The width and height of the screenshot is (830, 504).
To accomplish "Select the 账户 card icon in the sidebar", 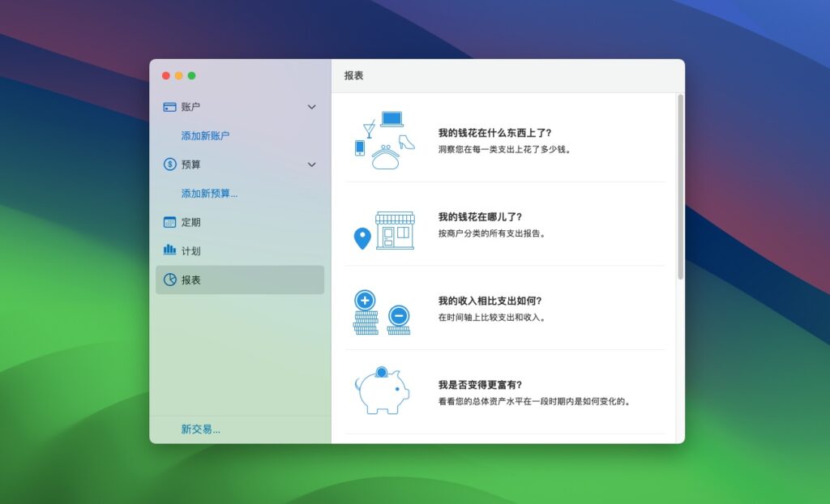I will (x=169, y=106).
